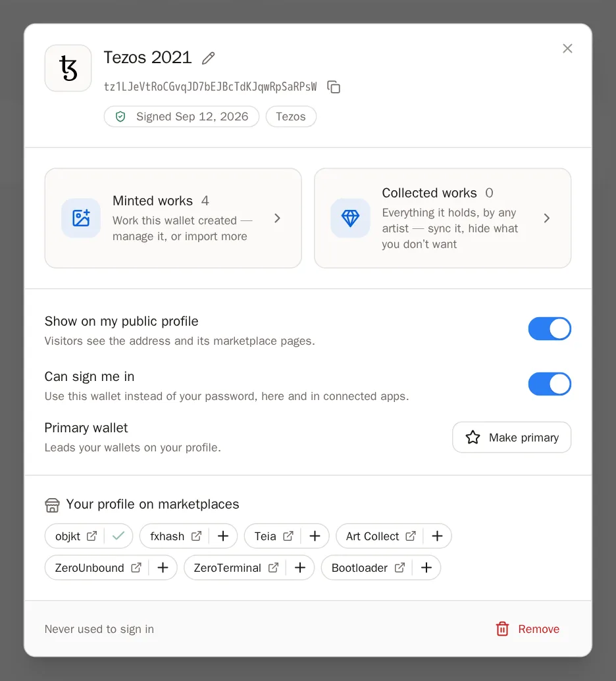Toggle Can sign me in switch
The width and height of the screenshot is (616, 681).
pyautogui.click(x=550, y=384)
